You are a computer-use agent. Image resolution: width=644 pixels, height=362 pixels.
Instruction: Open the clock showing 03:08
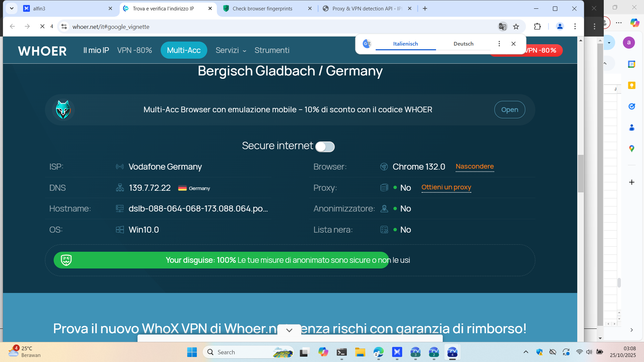(x=623, y=352)
